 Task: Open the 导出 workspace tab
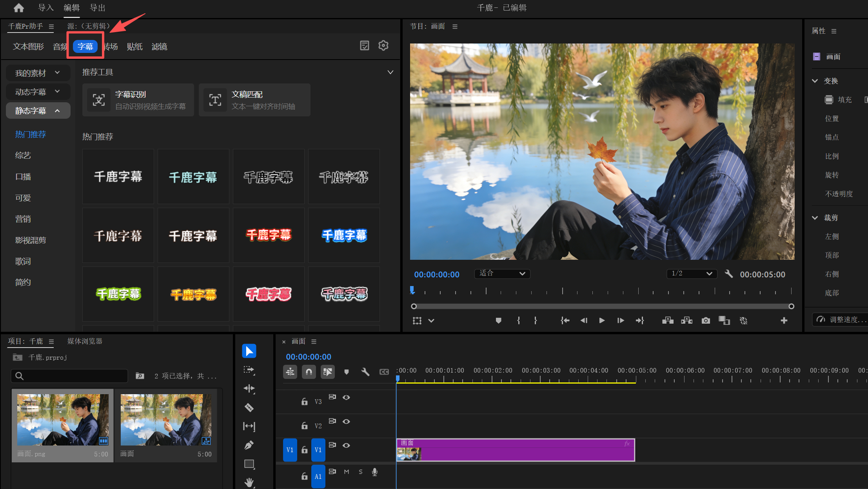pyautogui.click(x=98, y=8)
